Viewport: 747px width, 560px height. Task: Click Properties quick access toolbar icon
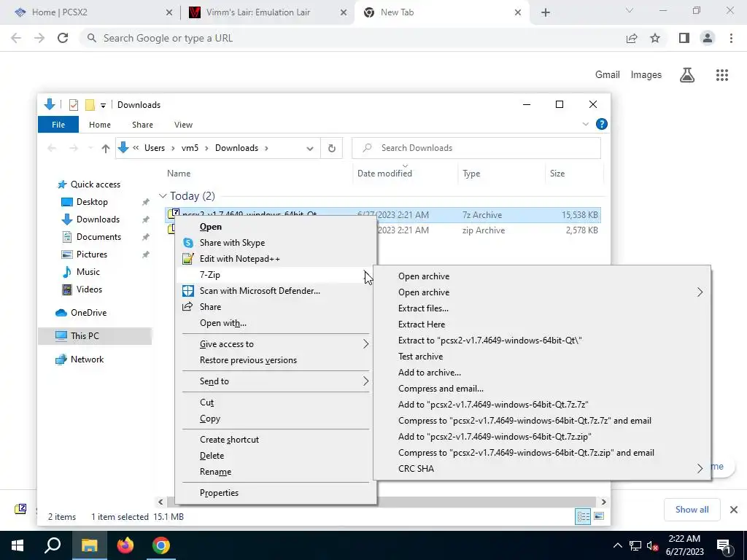click(74, 105)
